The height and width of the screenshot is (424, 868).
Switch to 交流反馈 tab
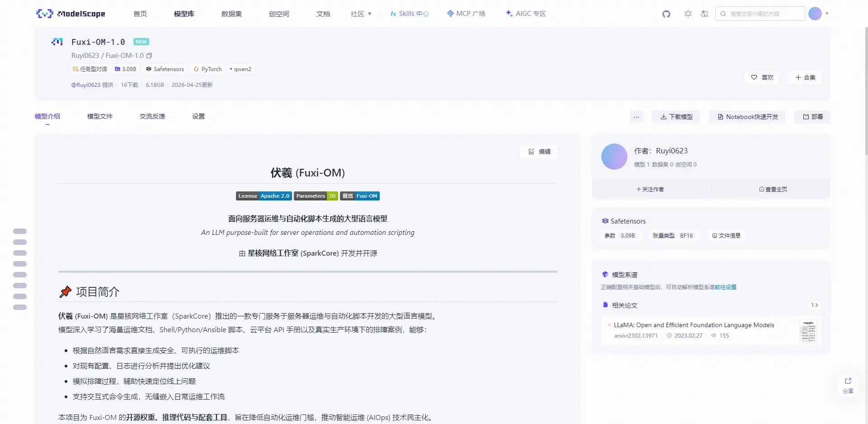click(152, 116)
